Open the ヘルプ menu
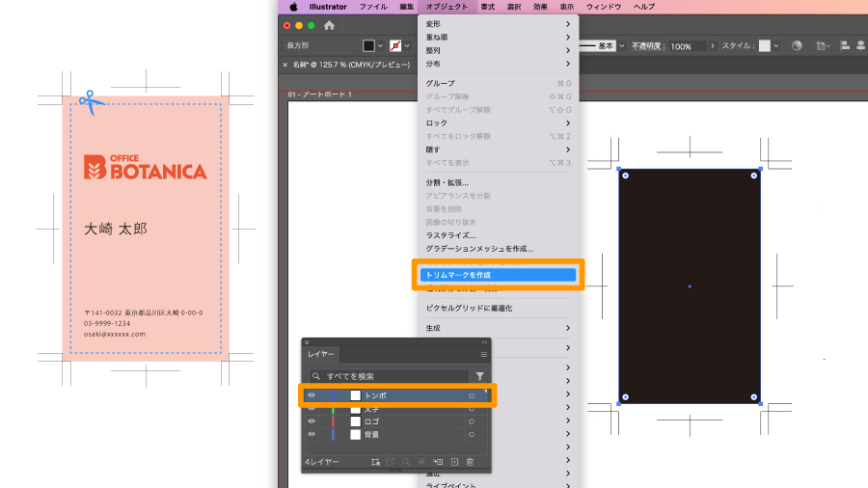This screenshot has height=488, width=868. 644,7
